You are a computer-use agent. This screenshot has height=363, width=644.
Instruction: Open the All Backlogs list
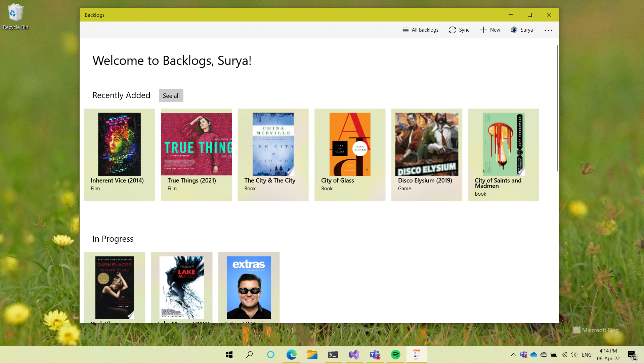[420, 30]
